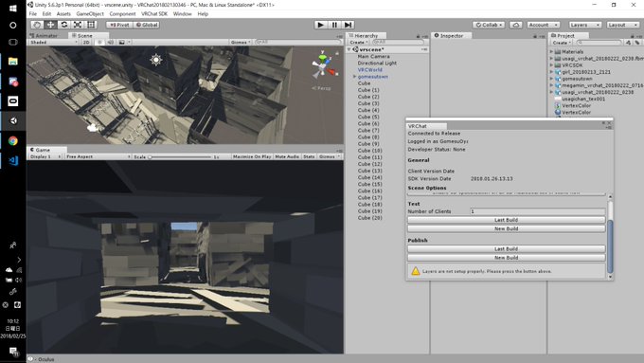The image size is (644, 363).
Task: Toggle Maximize On Play
Action: coord(252,156)
